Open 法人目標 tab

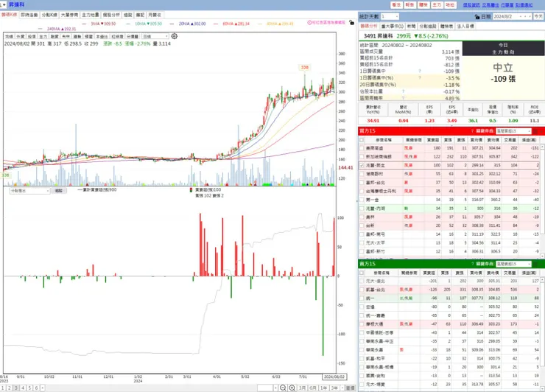(x=465, y=26)
